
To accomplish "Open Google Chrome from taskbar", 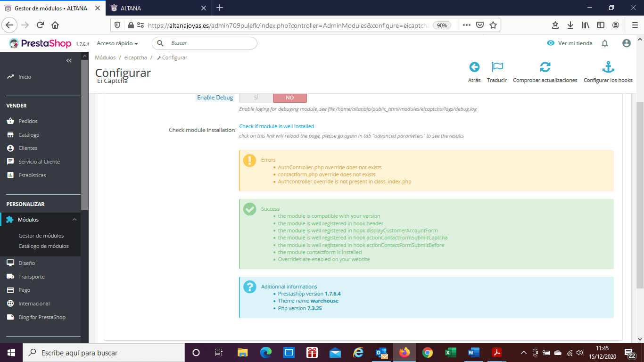I will (x=428, y=353).
